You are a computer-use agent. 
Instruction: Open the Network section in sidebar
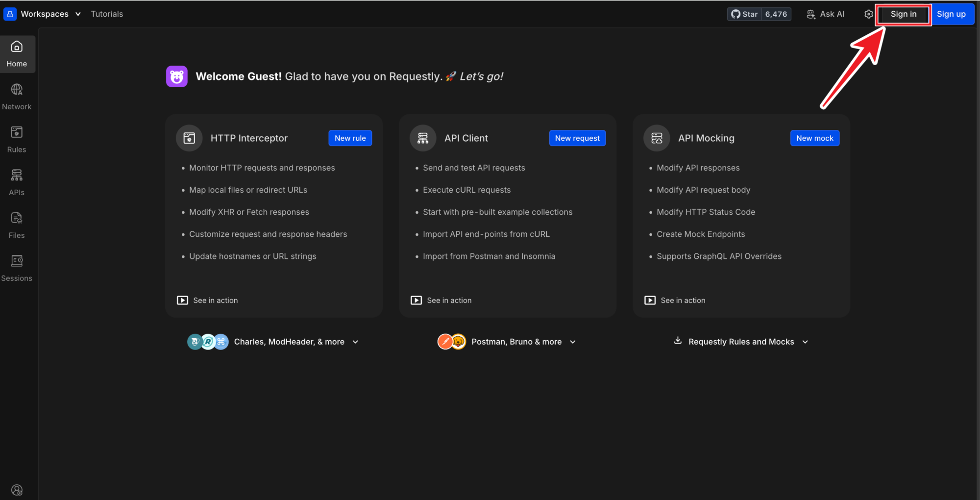[x=17, y=97]
